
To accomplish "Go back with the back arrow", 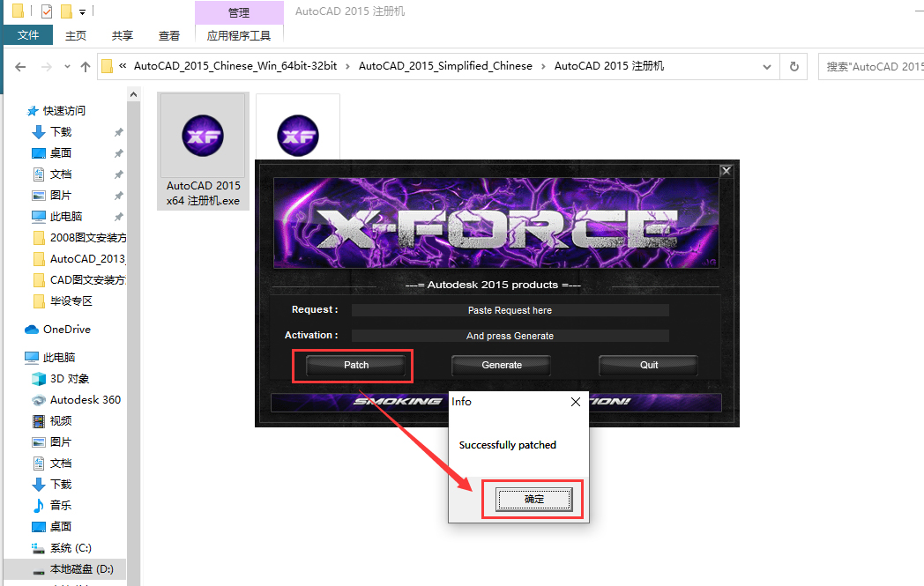I will 20,67.
